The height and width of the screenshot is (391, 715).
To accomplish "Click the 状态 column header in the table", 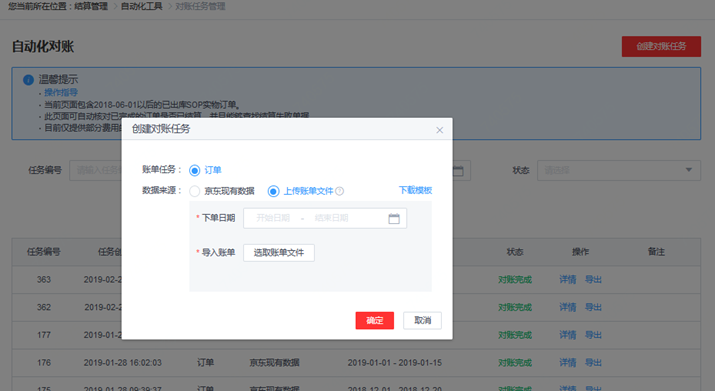I will point(515,252).
